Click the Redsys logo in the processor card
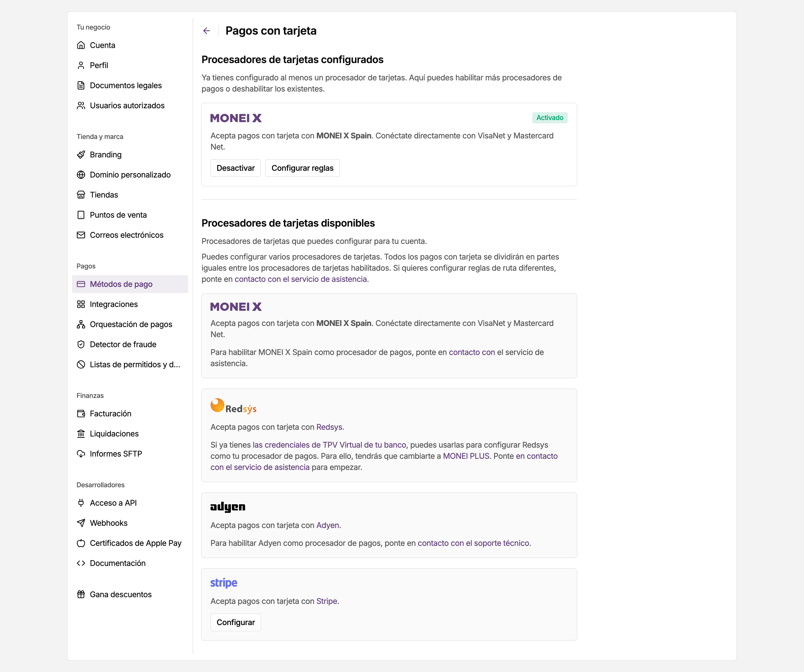The height and width of the screenshot is (672, 804). coord(234,406)
